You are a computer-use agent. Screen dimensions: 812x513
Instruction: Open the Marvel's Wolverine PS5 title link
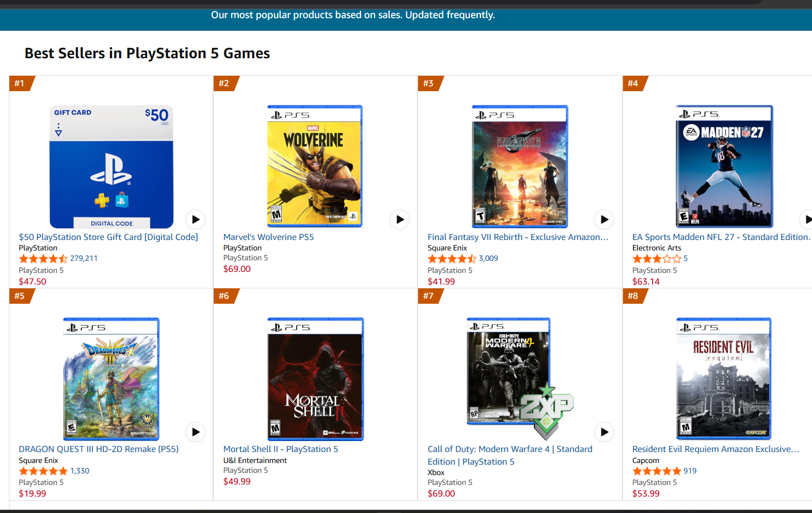click(x=269, y=237)
